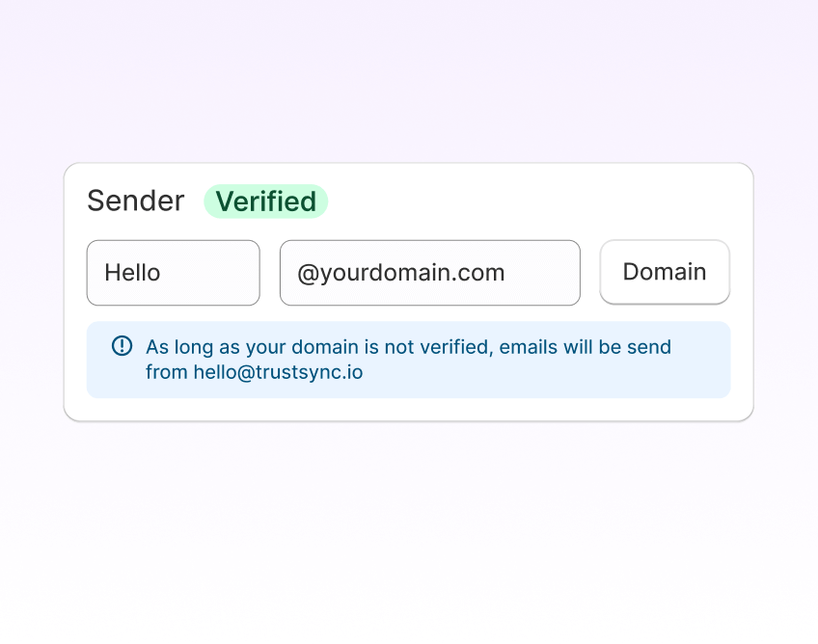Open domain settings via the Domain button
Viewport: 818px width, 644px height.
665,272
